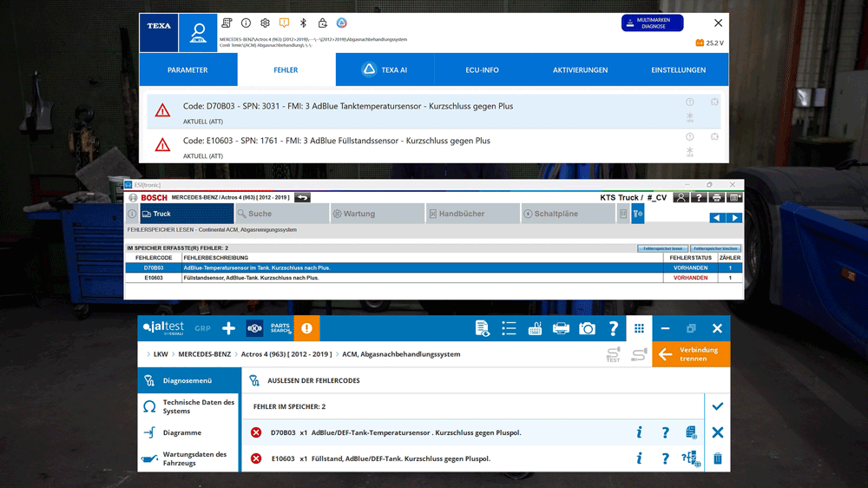Click Fehlerspeicher löschen button in Bosch
Viewport: 868px width, 488px height.
coord(715,248)
